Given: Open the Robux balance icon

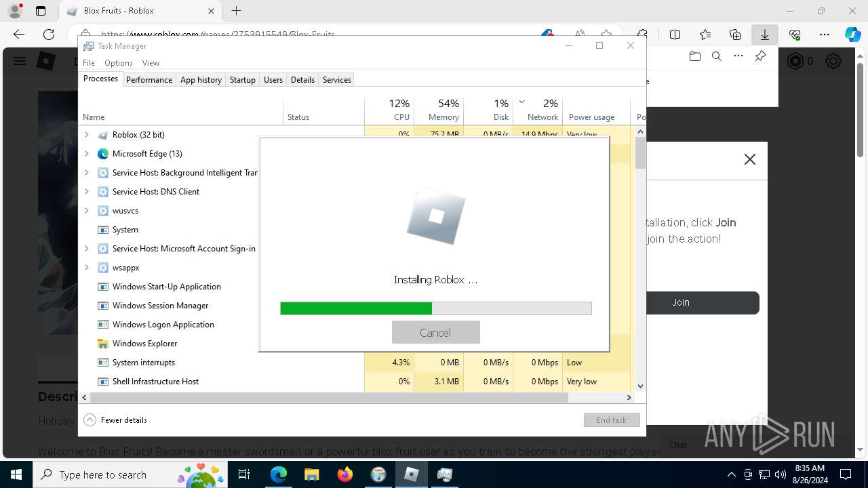Looking at the screenshot, I should 795,62.
